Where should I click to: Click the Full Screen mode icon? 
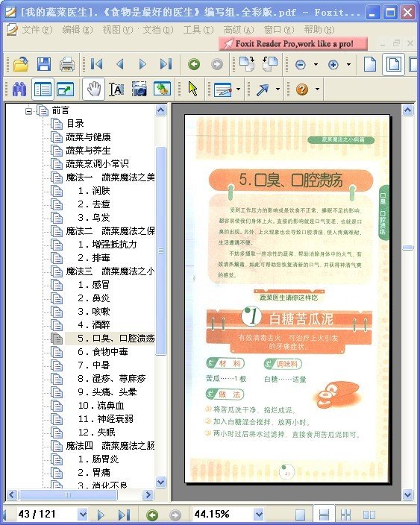(x=66, y=89)
